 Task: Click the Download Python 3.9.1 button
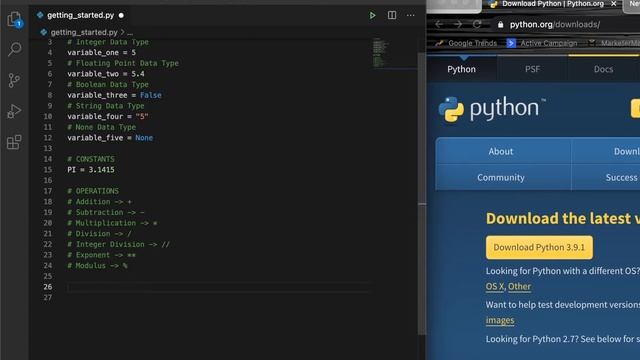[x=539, y=247]
